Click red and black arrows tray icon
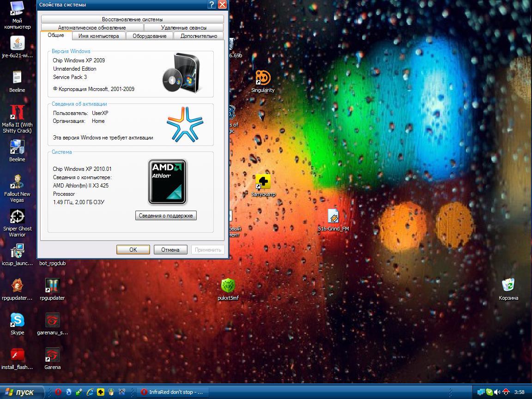 pos(506,392)
